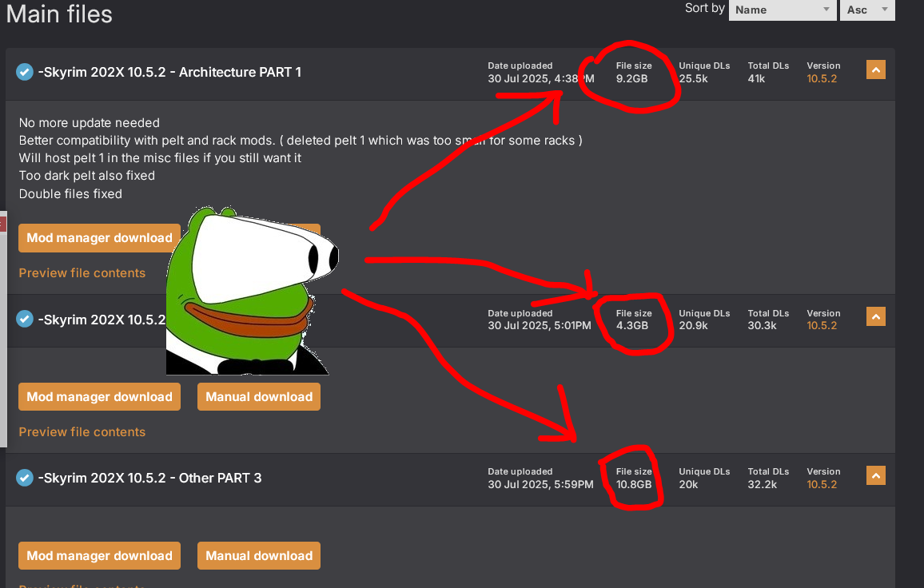The height and width of the screenshot is (588, 924).
Task: Click version 10.5.2 on Other PART 3 row
Action: tap(822, 484)
